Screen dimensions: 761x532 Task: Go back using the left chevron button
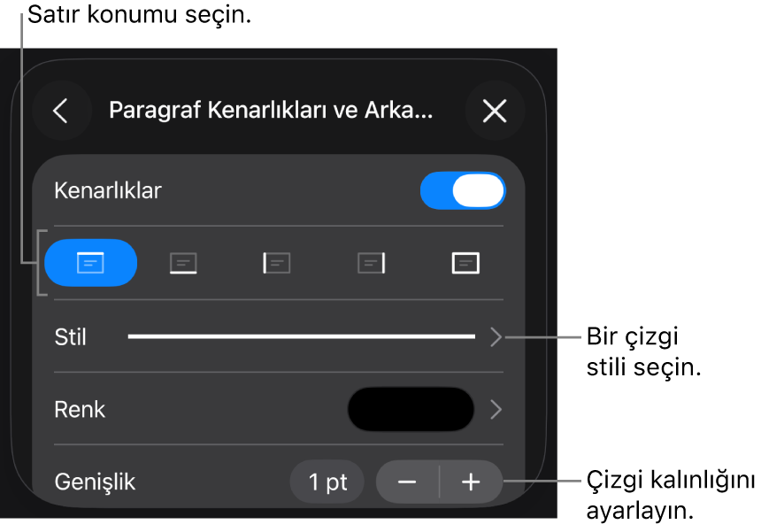point(62,111)
